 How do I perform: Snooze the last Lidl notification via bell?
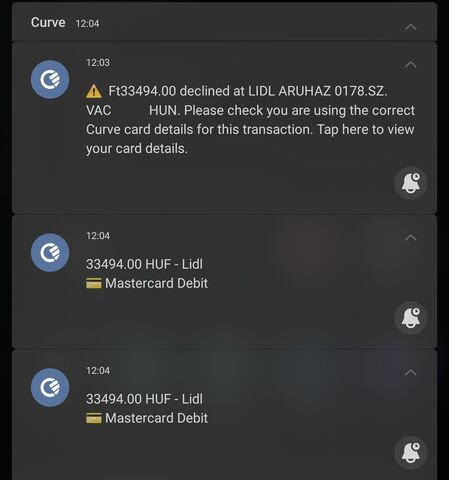(411, 452)
